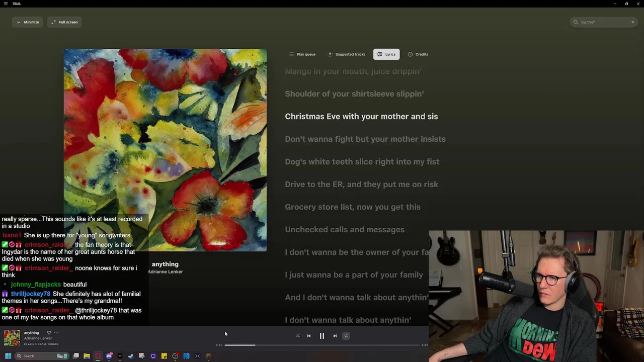
Task: Open Discord from the taskbar
Action: 109,356
